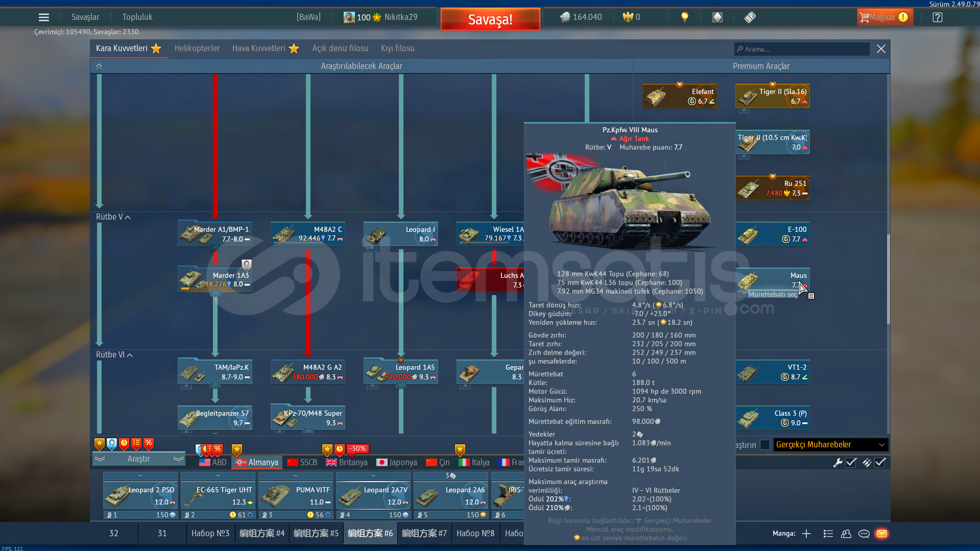Screen dimensions: 980x551
Task: Switch to the Kıyı filosu tab
Action: click(x=398, y=49)
